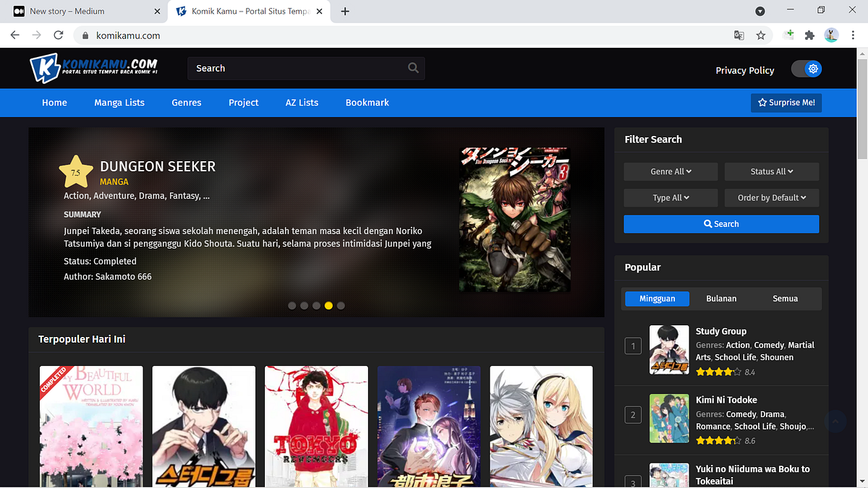Screen dimensions: 868x488
Task: Open Study Group title link
Action: tap(721, 331)
